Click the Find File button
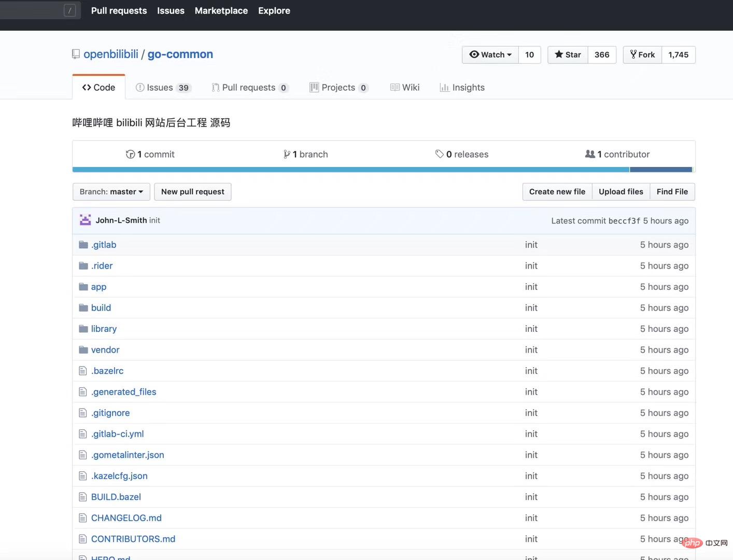 click(672, 192)
